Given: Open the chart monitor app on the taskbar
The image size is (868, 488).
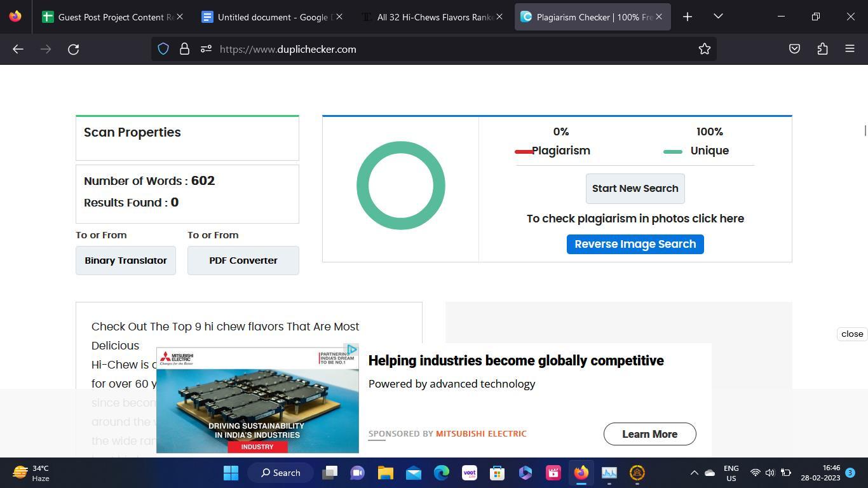Looking at the screenshot, I should tap(609, 473).
